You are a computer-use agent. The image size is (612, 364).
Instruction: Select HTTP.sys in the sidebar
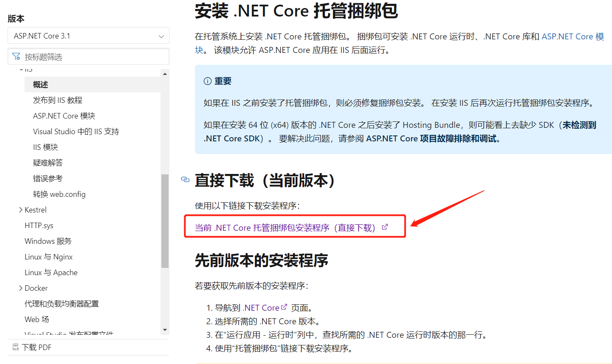[38, 225]
